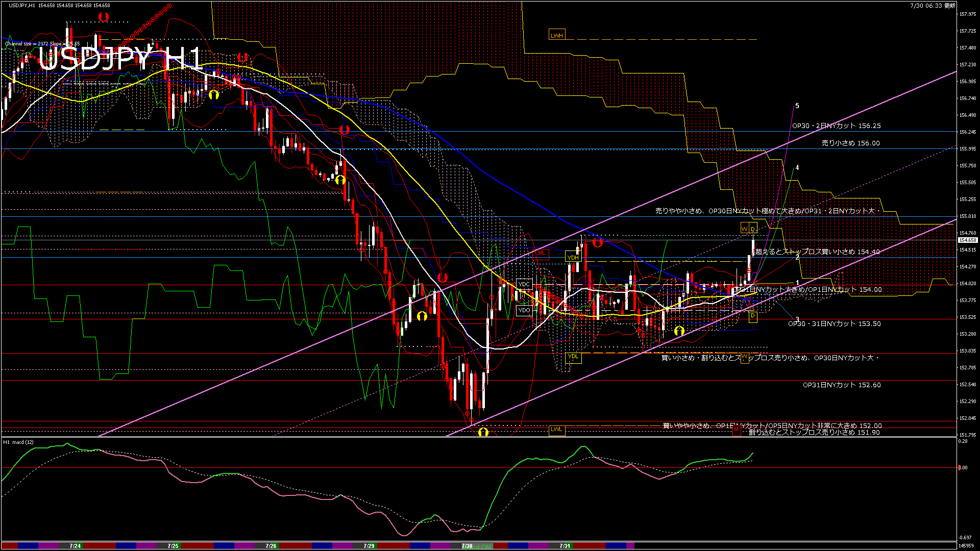Select the 7/29 date label on time axis
The height and width of the screenshot is (551, 980).
(x=369, y=546)
